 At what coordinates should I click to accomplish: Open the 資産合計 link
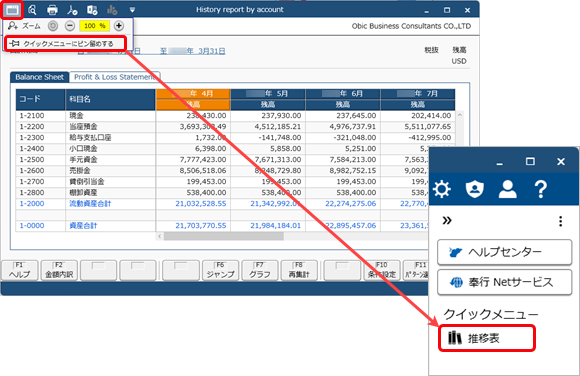83,226
